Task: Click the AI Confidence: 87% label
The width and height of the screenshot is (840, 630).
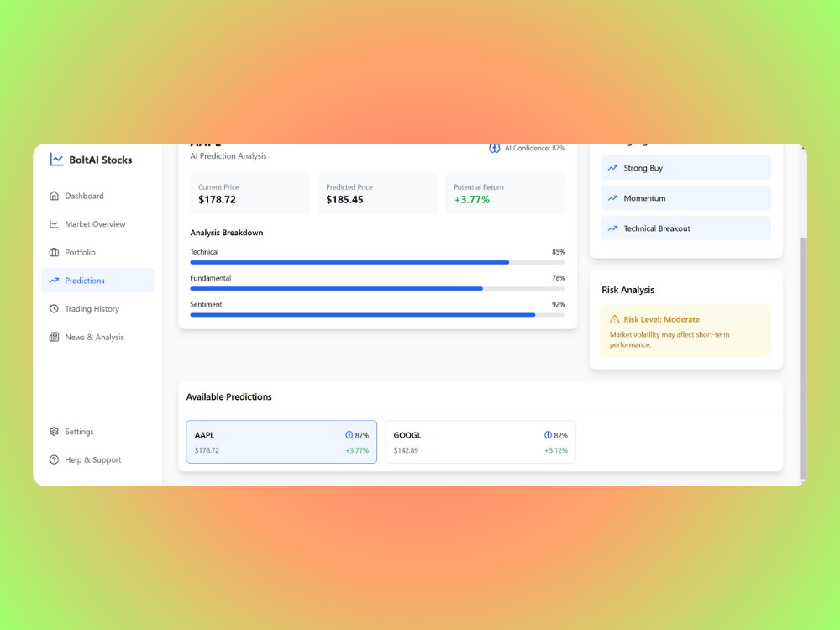Action: point(534,148)
